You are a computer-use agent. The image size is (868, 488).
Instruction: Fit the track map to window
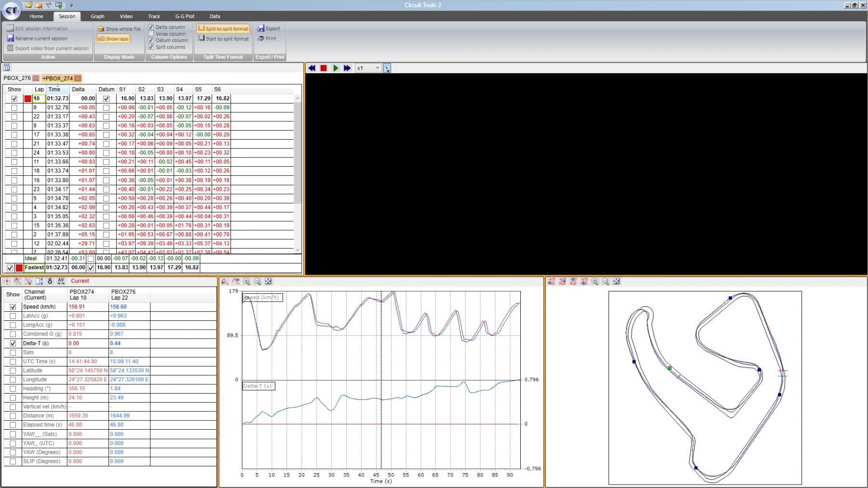tap(616, 282)
